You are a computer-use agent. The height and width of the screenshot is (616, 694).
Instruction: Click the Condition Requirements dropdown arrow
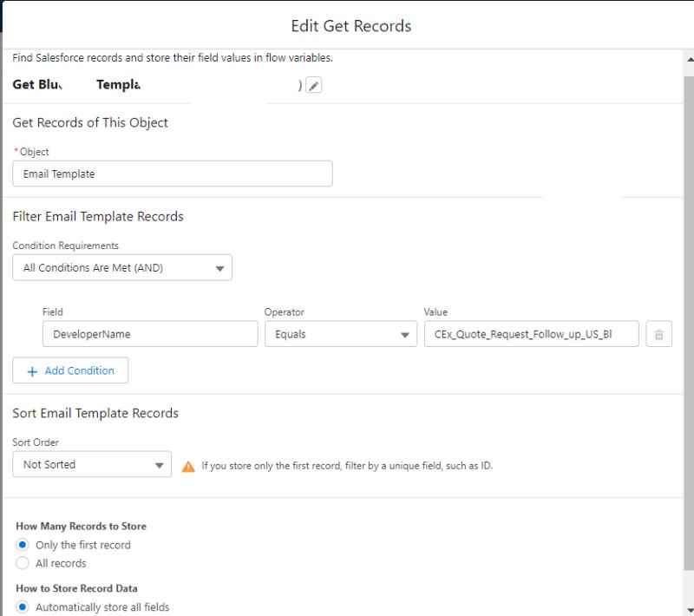coord(220,267)
